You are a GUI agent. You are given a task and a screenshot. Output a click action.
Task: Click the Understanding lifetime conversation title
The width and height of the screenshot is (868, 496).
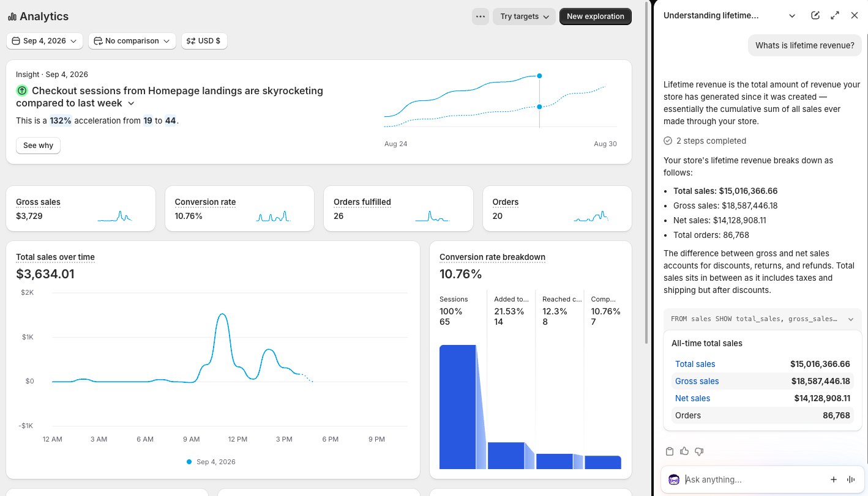(x=711, y=15)
